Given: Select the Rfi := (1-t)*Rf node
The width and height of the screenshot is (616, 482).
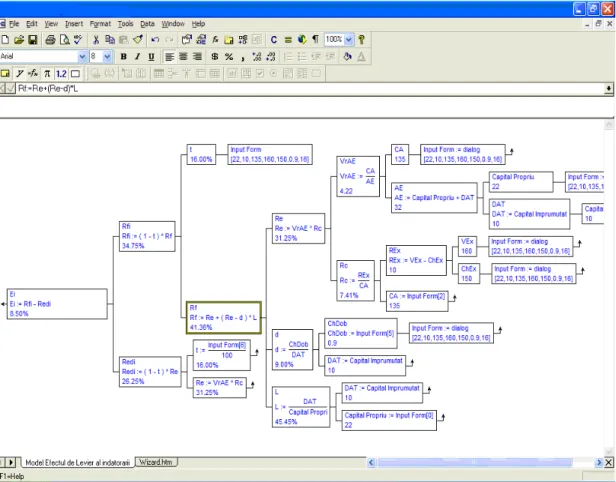Looking at the screenshot, I should [147, 236].
